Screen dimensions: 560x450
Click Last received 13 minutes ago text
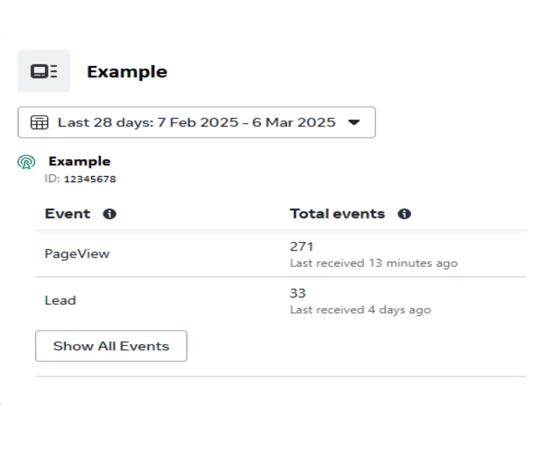[x=374, y=264]
